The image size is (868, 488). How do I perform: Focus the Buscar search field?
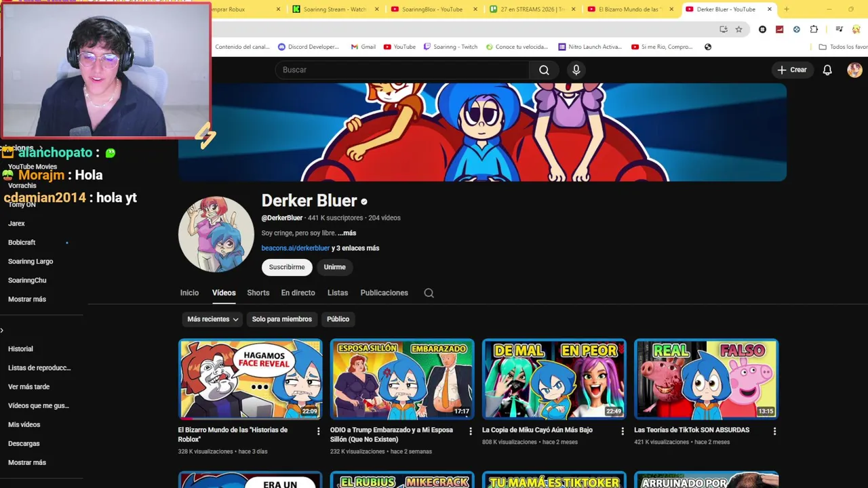click(402, 70)
